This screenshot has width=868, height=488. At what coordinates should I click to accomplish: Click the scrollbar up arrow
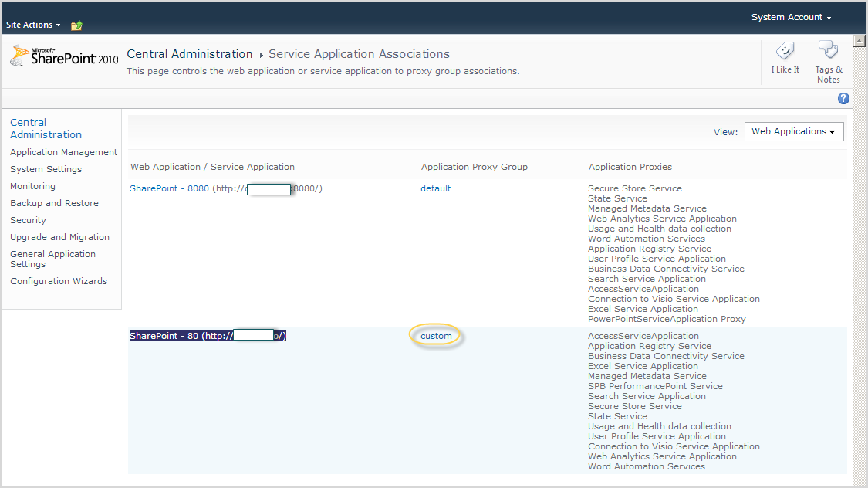pyautogui.click(x=860, y=41)
